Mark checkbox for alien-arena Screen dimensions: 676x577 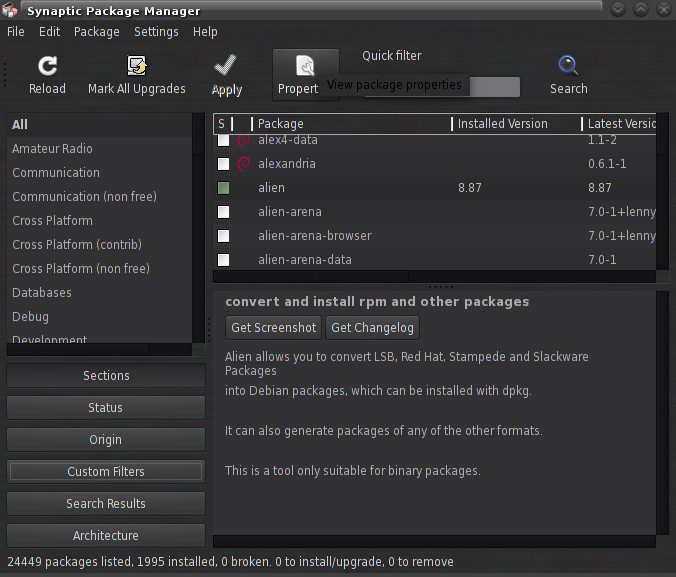click(223, 212)
